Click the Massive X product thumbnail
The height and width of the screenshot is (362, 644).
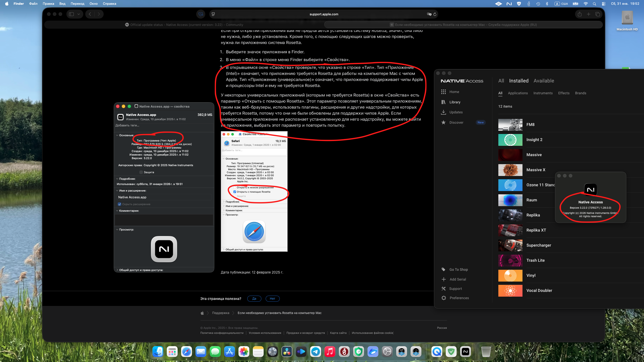pos(510,170)
